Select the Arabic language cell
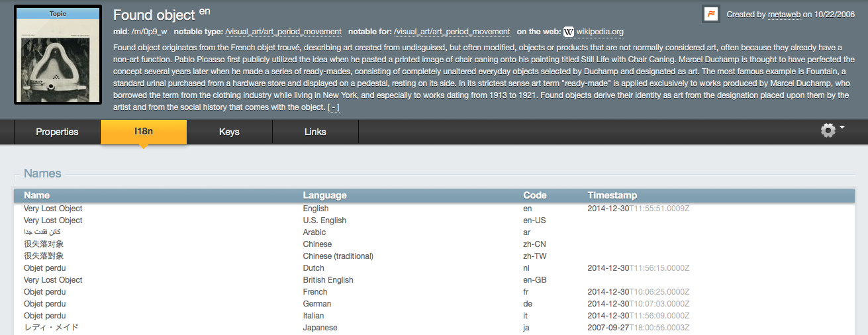This screenshot has height=335, width=868. click(x=314, y=232)
